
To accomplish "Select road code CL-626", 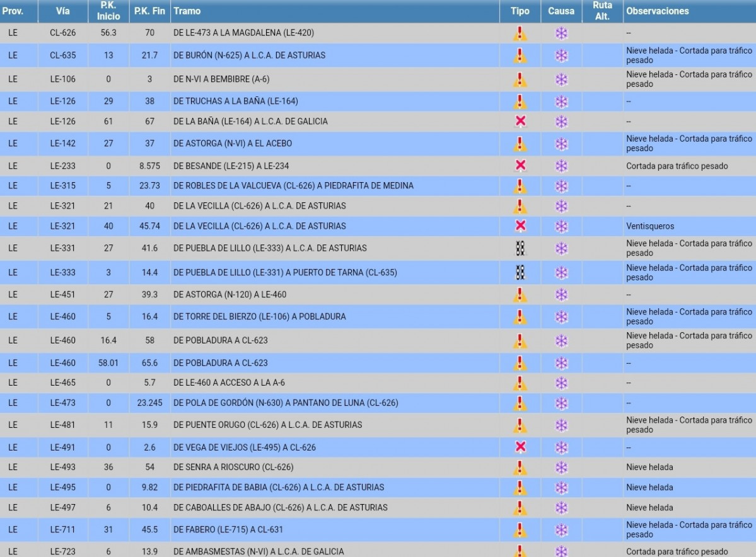I will coord(62,33).
